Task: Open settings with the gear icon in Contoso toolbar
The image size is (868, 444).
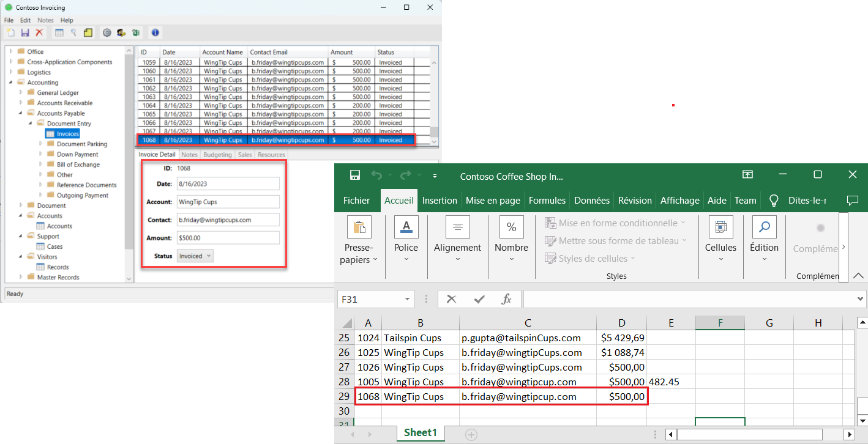Action: click(107, 32)
